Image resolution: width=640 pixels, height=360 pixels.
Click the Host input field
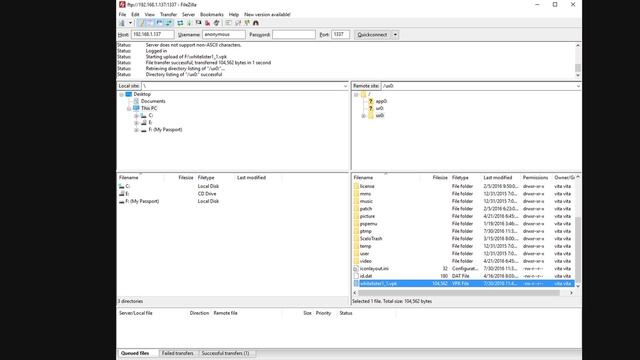click(x=153, y=35)
